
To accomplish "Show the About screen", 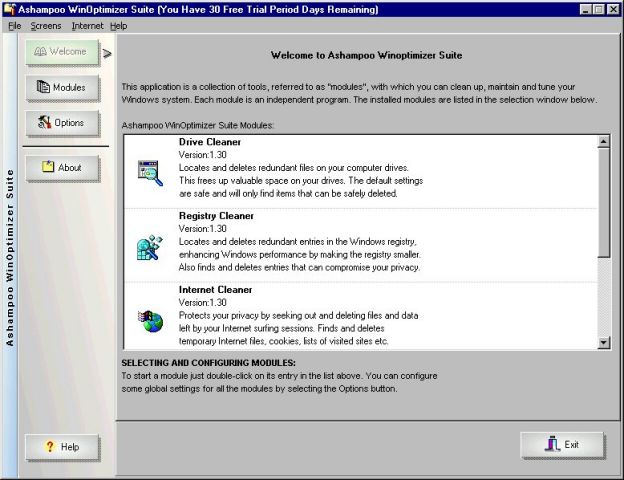I will coord(62,168).
